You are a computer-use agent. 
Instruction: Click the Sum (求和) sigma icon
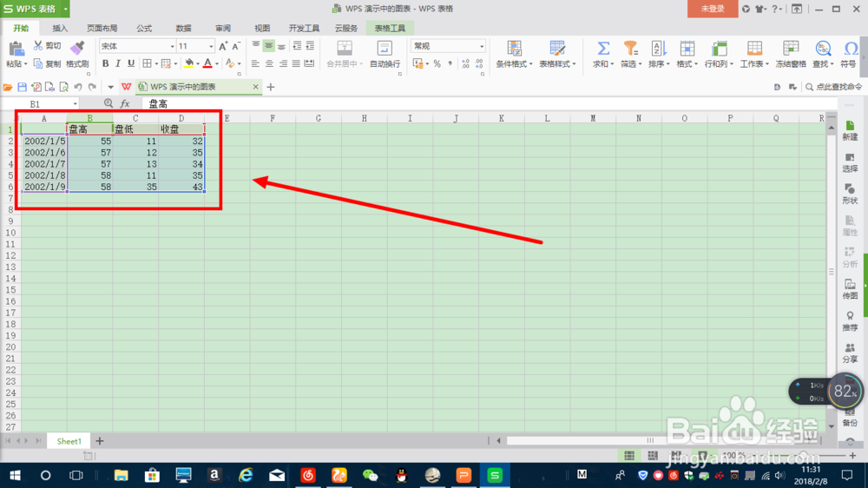point(603,49)
